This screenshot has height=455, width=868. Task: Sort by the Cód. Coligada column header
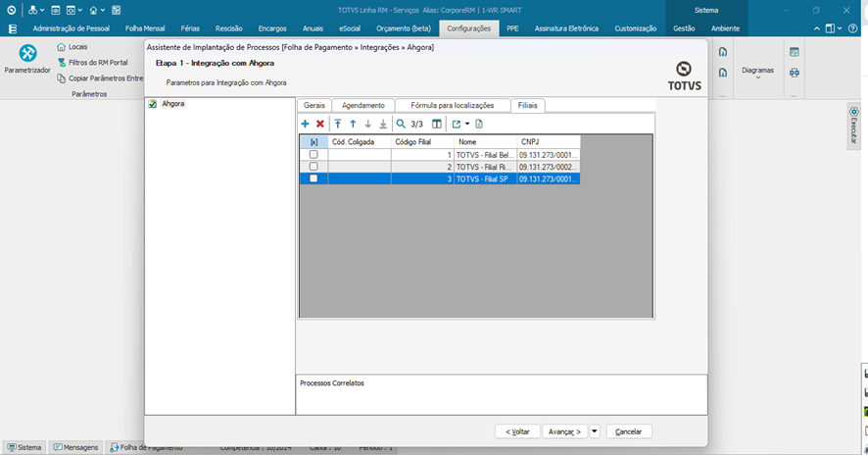click(360, 142)
